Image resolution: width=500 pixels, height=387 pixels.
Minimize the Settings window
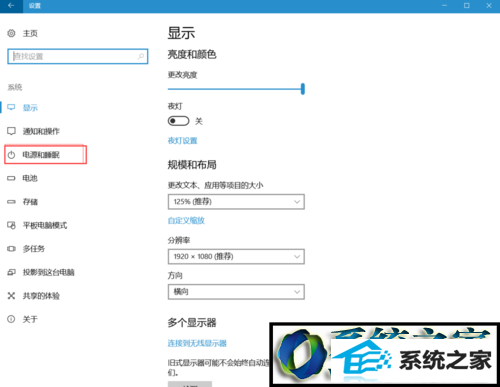pos(444,6)
